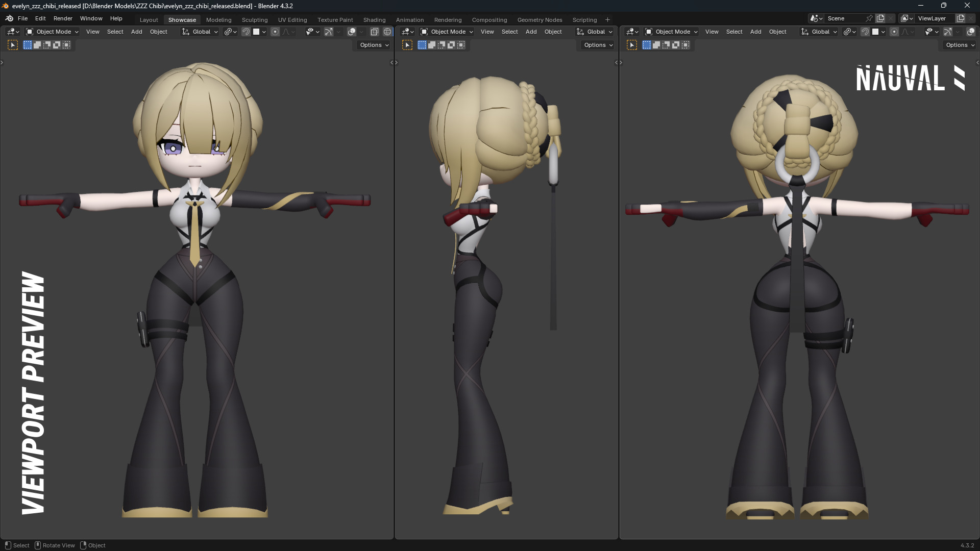Image resolution: width=980 pixels, height=551 pixels.
Task: Browse view layers with the layer icon
Action: (907, 18)
